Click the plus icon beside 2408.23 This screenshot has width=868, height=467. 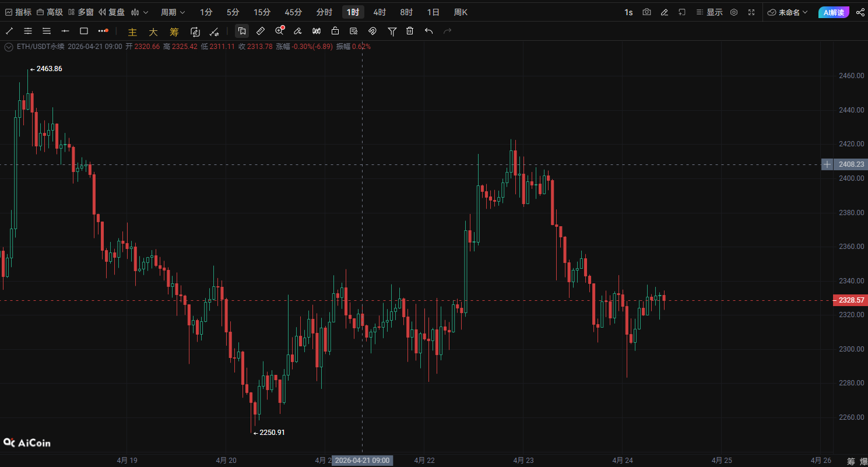point(827,164)
